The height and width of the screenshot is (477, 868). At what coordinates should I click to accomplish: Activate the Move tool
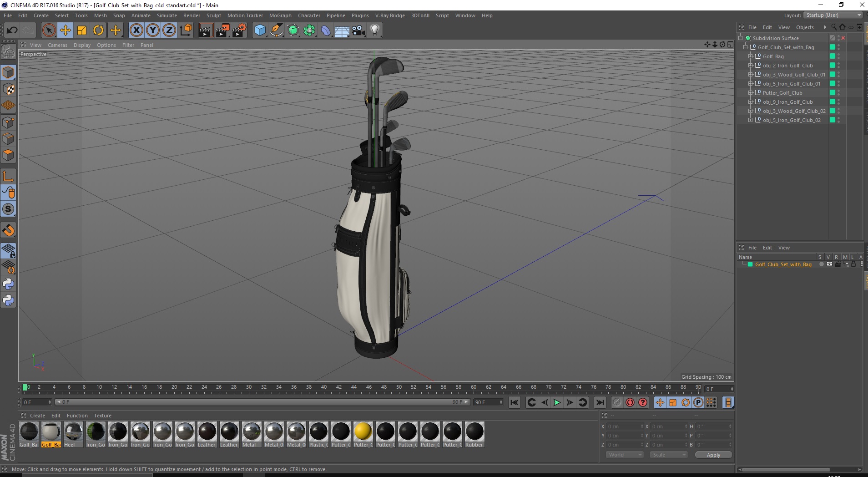pyautogui.click(x=65, y=30)
